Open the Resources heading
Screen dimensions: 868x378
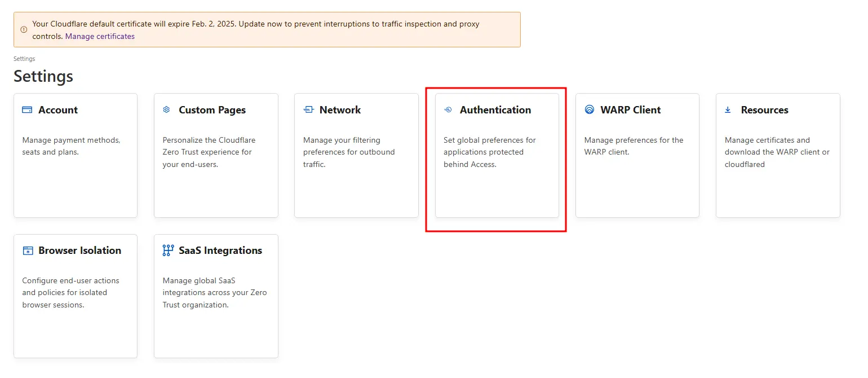click(x=765, y=110)
